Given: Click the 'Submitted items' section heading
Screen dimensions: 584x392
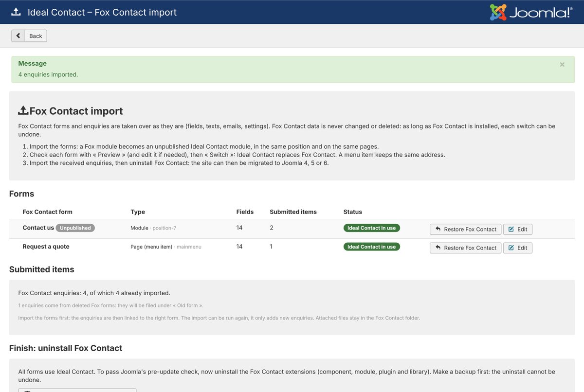Looking at the screenshot, I should tap(41, 269).
